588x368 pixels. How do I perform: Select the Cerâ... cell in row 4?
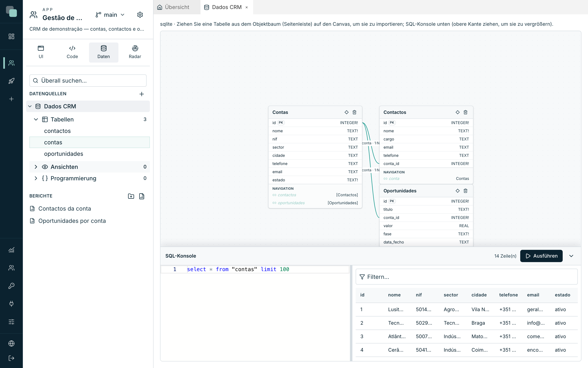pos(395,350)
